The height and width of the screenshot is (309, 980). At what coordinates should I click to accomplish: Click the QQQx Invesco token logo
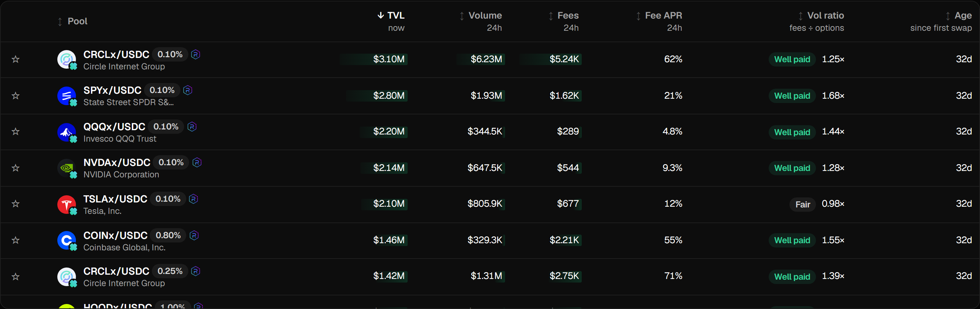(x=67, y=132)
